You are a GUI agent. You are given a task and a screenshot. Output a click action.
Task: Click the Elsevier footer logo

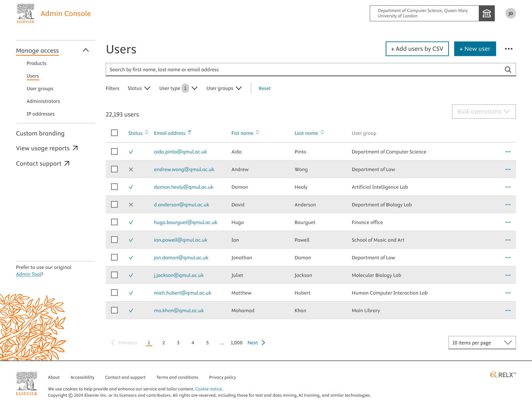[27, 383]
